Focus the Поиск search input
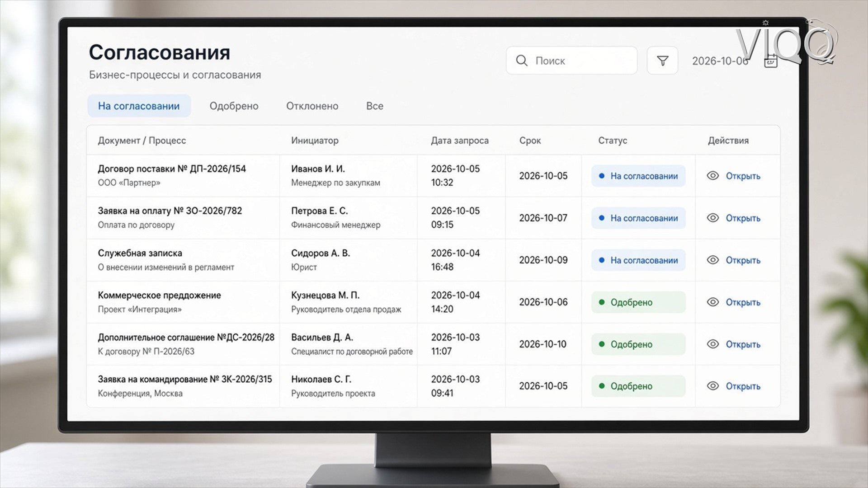Viewport: 868px width, 488px height. 571,61
